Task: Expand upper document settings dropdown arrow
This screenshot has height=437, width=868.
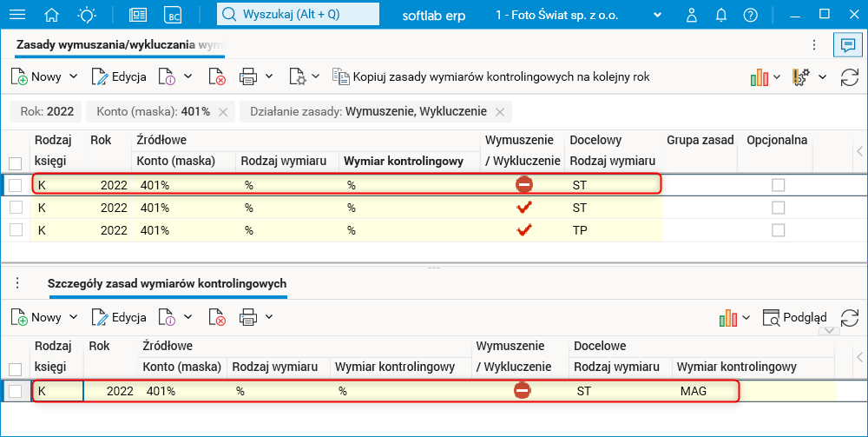Action: [x=316, y=76]
